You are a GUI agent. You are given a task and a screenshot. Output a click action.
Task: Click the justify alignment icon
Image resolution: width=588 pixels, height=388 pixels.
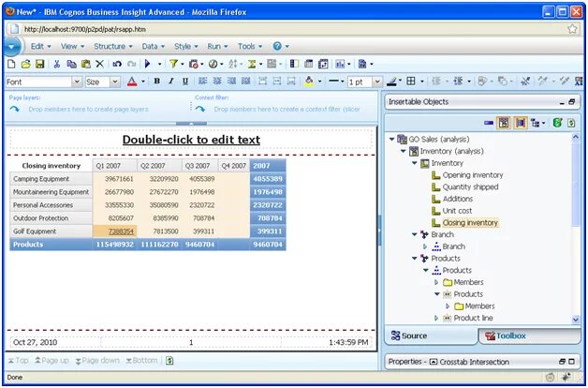tap(245, 82)
